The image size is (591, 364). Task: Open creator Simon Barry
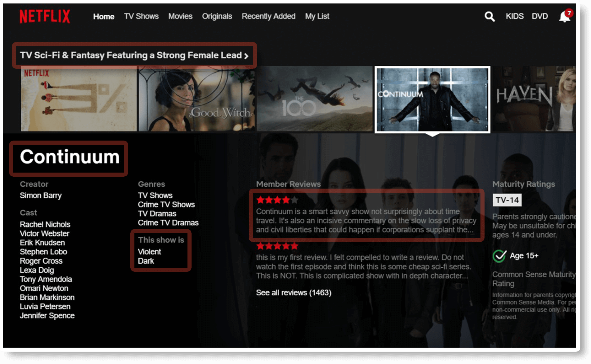point(41,195)
